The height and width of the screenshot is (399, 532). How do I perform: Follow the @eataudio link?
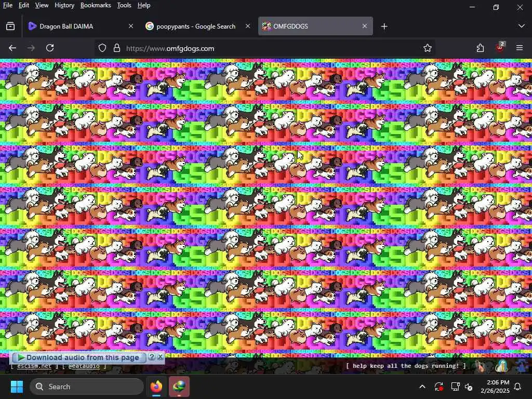(x=84, y=366)
